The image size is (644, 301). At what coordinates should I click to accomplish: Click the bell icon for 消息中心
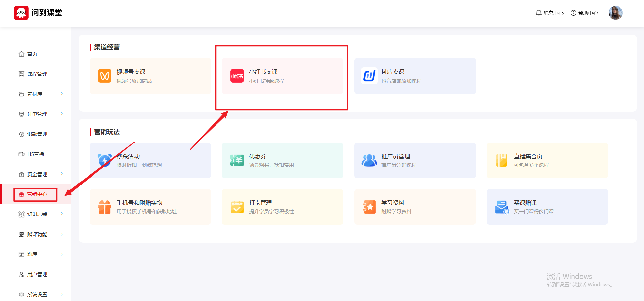tap(539, 13)
